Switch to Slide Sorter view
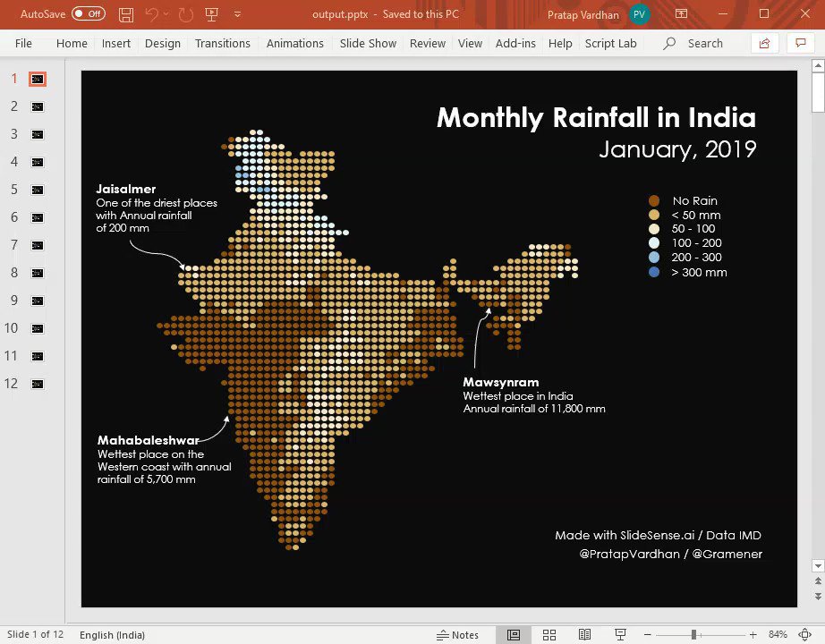The height and width of the screenshot is (644, 825). click(x=549, y=635)
